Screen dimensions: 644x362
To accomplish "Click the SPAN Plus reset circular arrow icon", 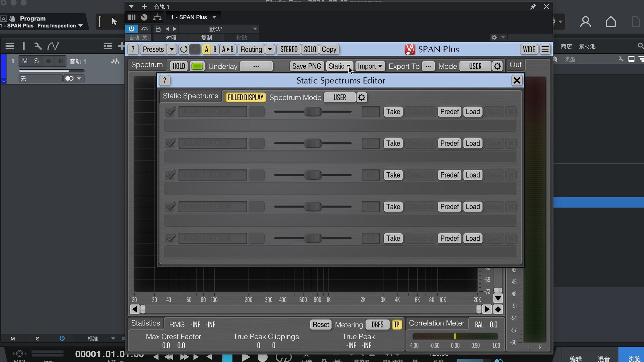I will pos(183,49).
